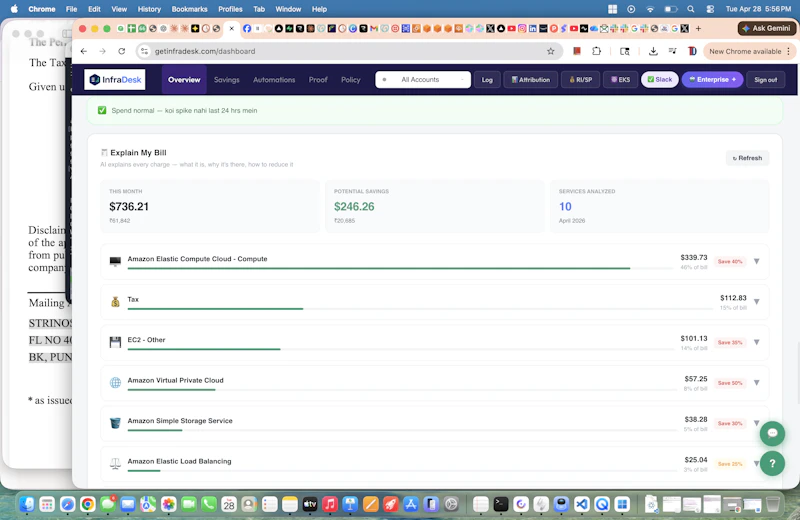This screenshot has width=800, height=520.
Task: Go back in Chrome
Action: (x=84, y=51)
